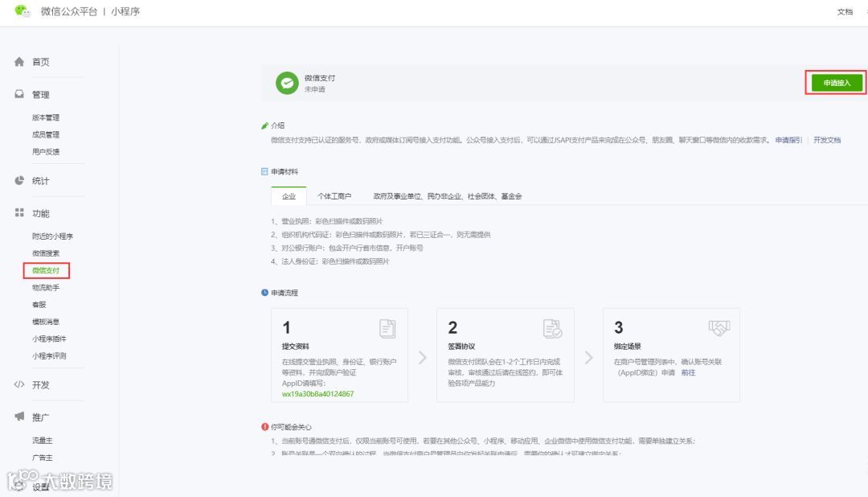Click the 签署协议 step title
This screenshot has width=868, height=497.
(x=461, y=347)
